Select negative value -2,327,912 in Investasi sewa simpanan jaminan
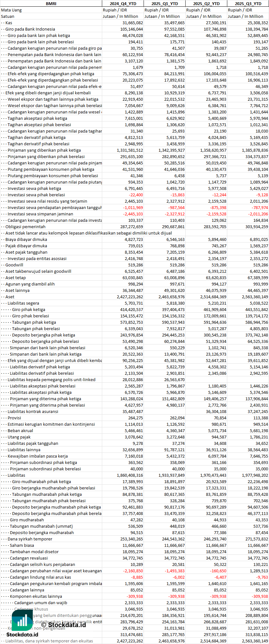Screen dimensions: 269x644 click(175, 214)
